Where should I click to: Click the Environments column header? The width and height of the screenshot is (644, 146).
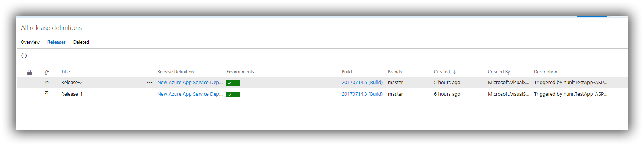(x=240, y=72)
